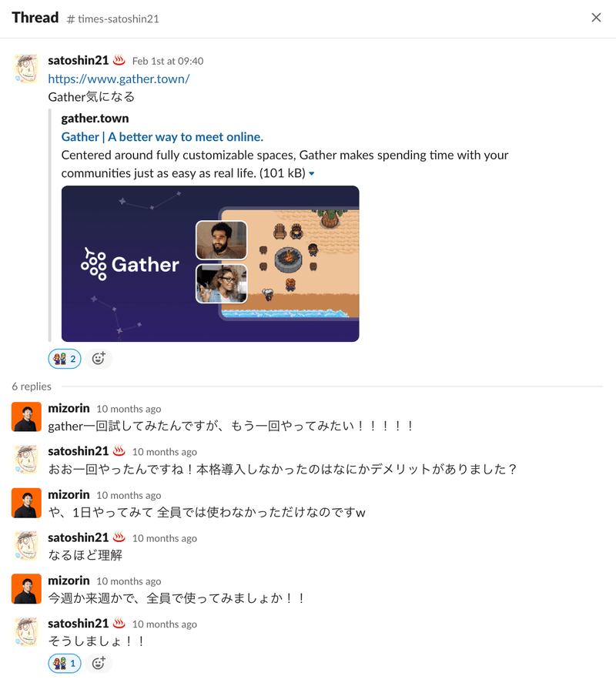This screenshot has width=616, height=686.
Task: Click the timestamp on satoshin21's 'なるほど理解' reply
Action: pos(165,539)
